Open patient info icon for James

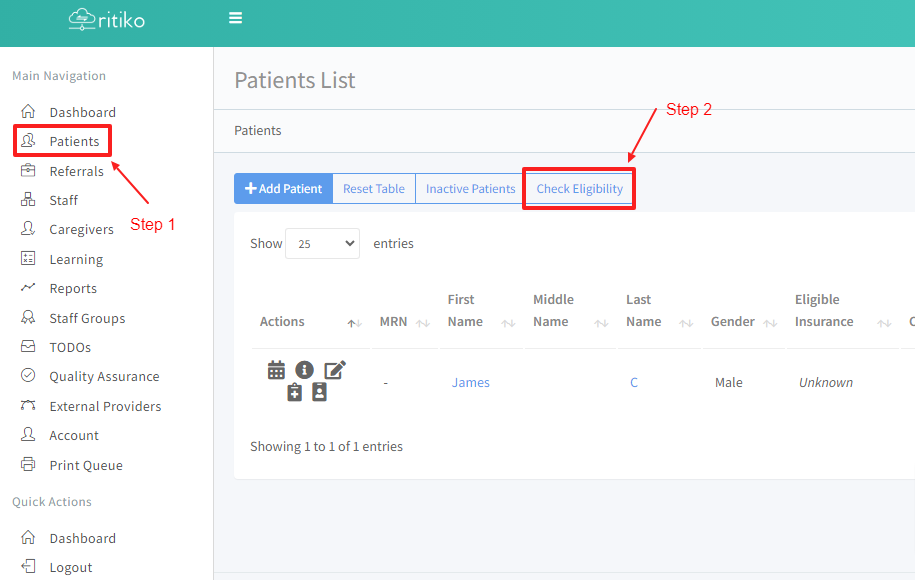[x=304, y=370]
